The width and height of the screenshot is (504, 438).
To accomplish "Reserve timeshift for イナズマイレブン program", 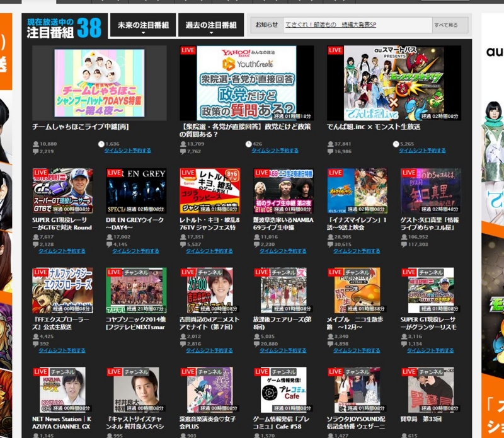I will [357, 251].
